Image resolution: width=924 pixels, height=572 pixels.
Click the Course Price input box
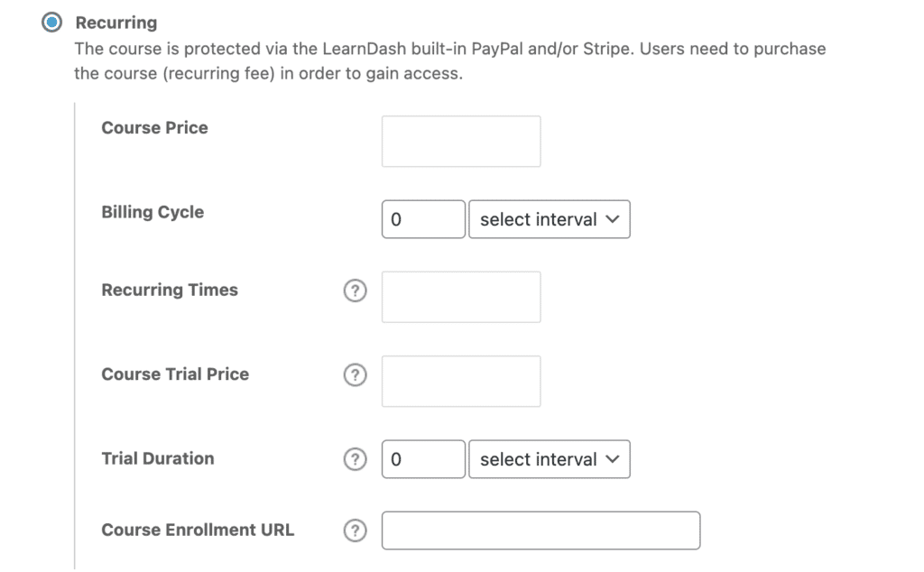point(460,141)
